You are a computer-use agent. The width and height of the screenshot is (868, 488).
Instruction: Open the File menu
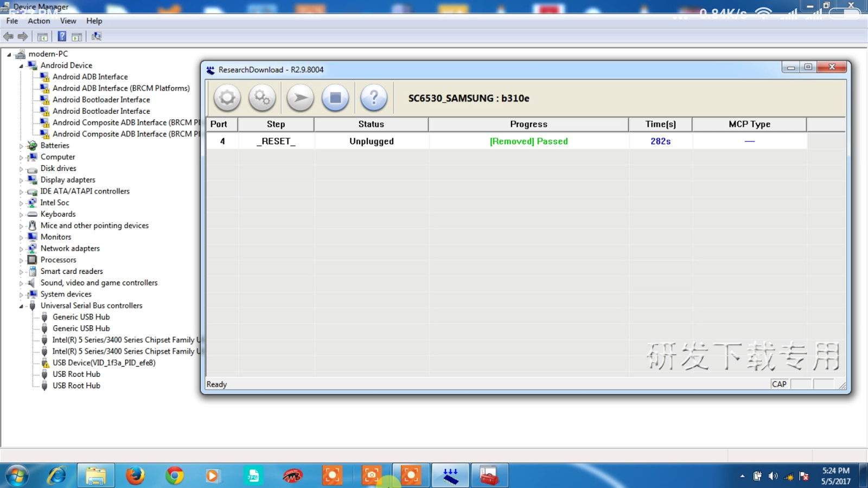(x=12, y=21)
